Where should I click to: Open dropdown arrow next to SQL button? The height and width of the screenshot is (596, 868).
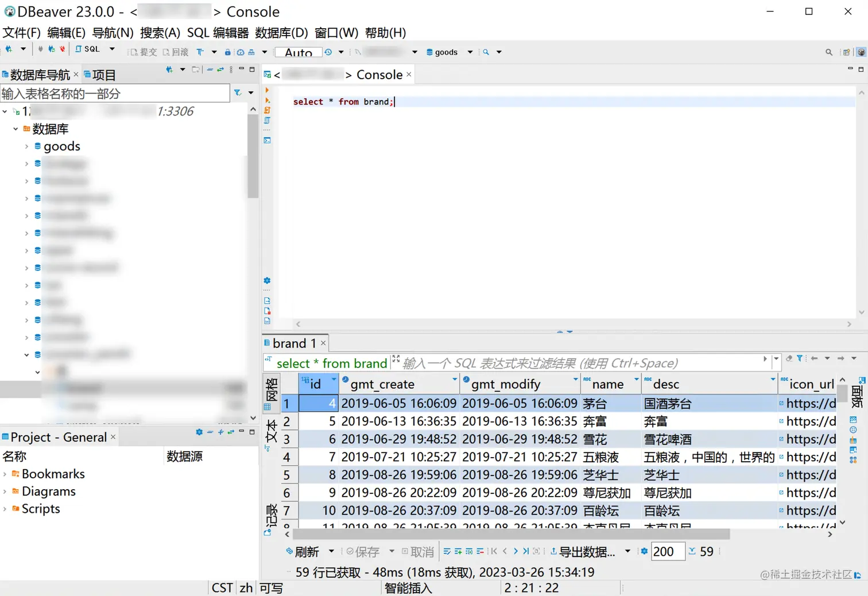click(x=112, y=49)
